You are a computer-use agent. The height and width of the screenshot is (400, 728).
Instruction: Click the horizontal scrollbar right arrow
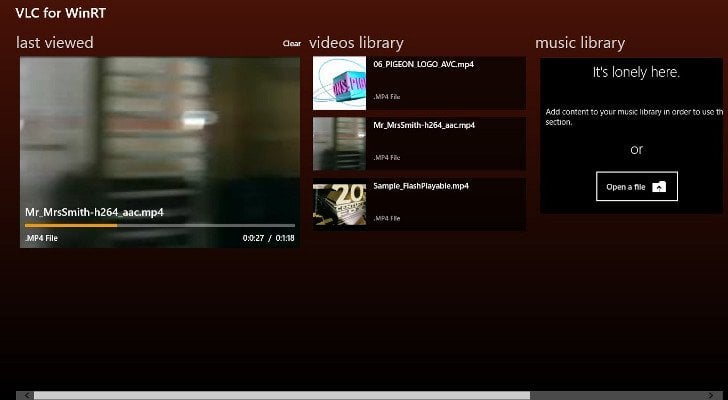(710, 395)
